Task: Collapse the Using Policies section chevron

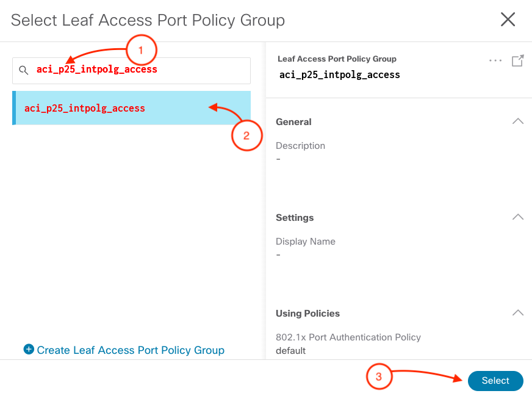Action: [517, 313]
